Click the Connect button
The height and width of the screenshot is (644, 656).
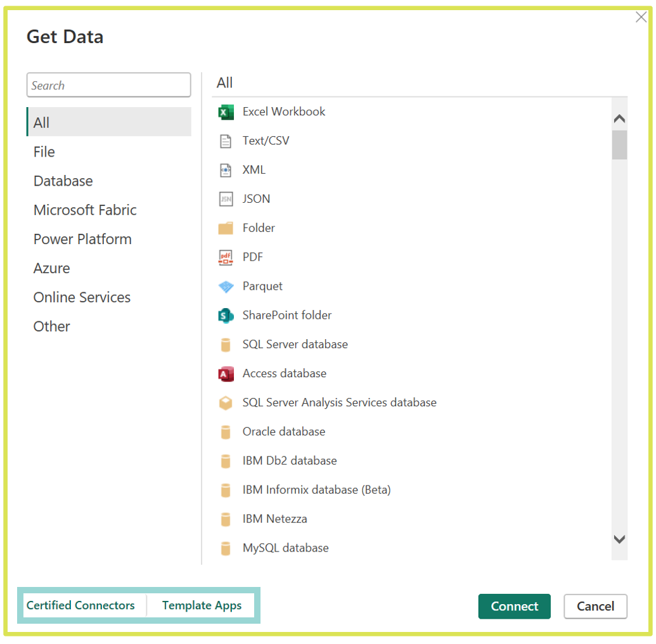pos(514,607)
